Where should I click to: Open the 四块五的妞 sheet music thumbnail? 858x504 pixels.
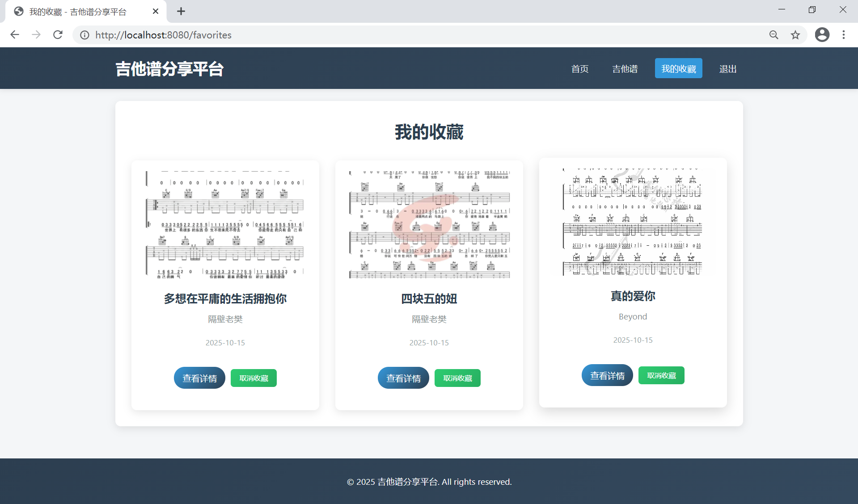click(x=429, y=224)
